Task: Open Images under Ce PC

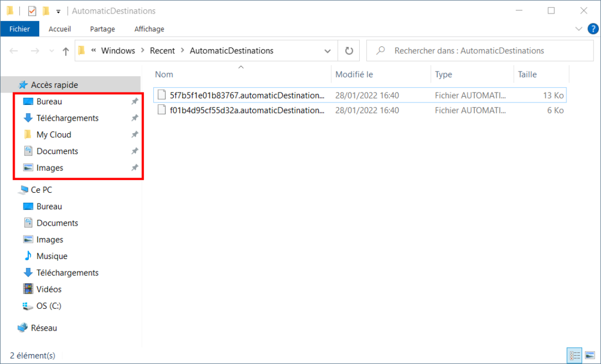Action: click(50, 240)
